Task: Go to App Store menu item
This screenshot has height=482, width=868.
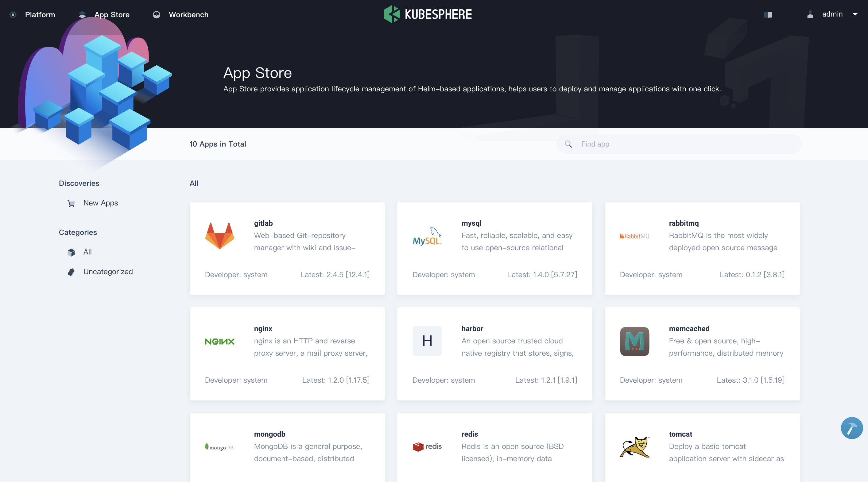Action: (112, 14)
